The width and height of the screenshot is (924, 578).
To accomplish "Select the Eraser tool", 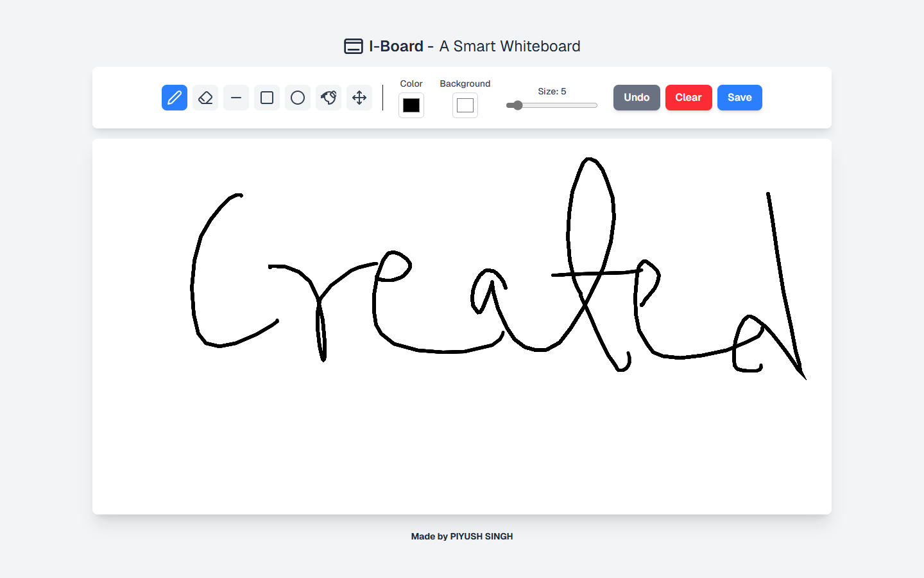I will tap(205, 98).
